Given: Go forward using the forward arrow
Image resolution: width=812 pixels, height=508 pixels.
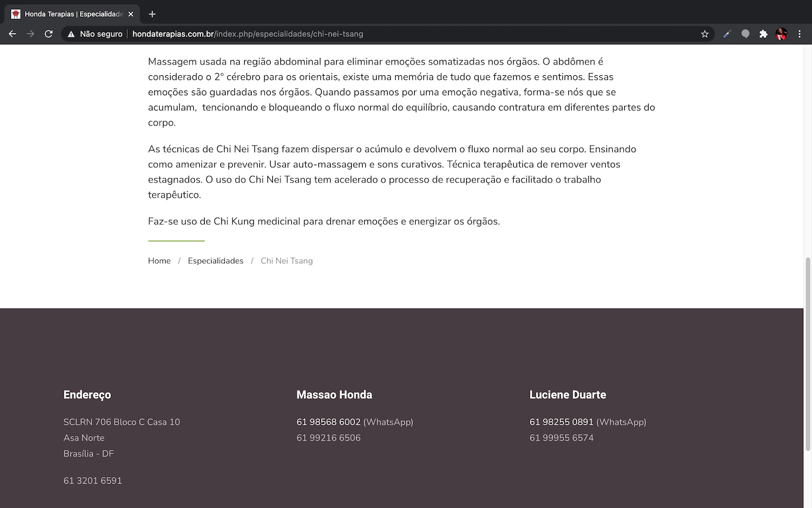Looking at the screenshot, I should coord(30,34).
